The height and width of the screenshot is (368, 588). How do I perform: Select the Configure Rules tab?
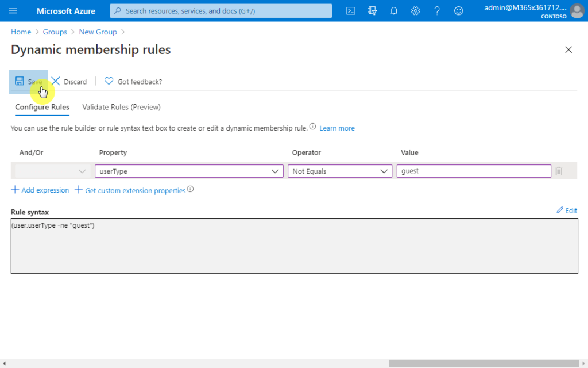pos(42,107)
